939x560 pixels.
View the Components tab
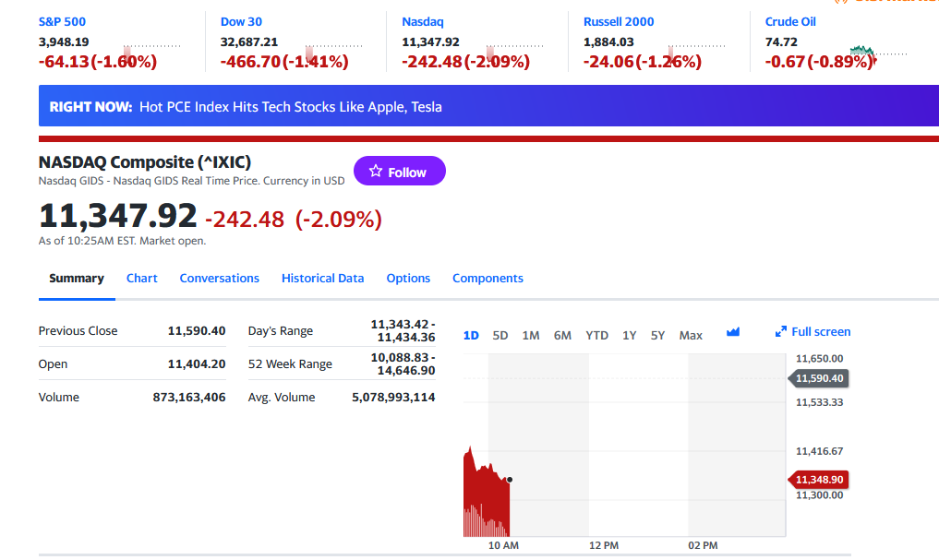coord(488,279)
